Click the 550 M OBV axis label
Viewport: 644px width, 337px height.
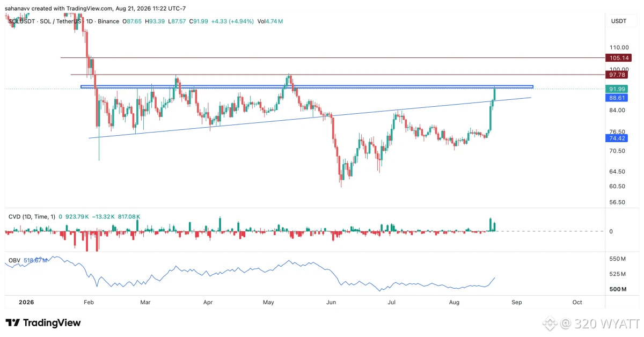pyautogui.click(x=618, y=259)
